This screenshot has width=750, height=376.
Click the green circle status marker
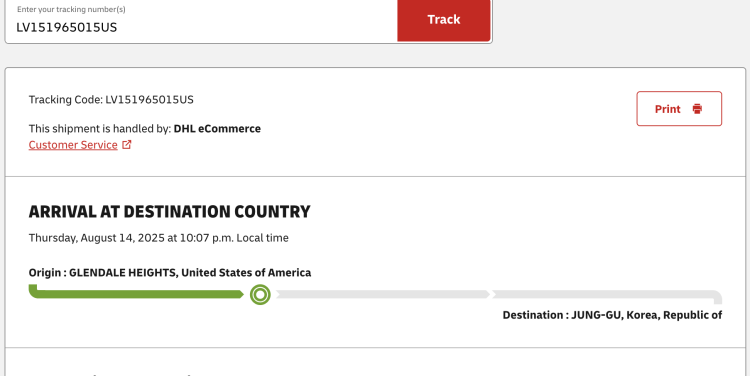260,295
